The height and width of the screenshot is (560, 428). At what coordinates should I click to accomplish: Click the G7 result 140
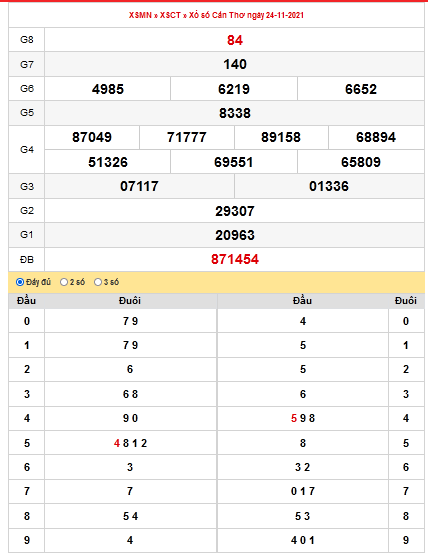tap(235, 64)
